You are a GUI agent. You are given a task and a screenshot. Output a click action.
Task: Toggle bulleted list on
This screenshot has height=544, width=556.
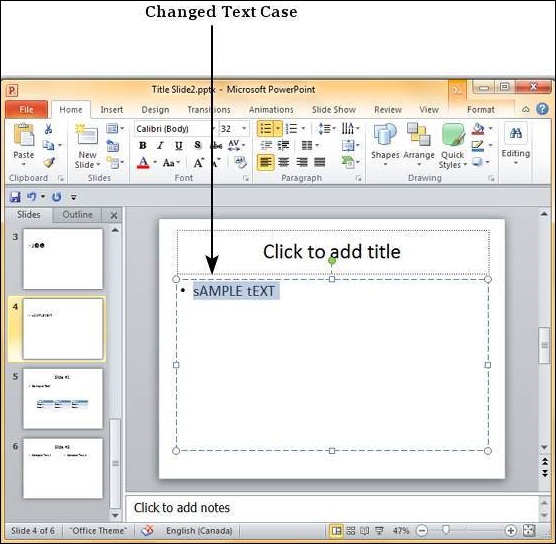265,128
